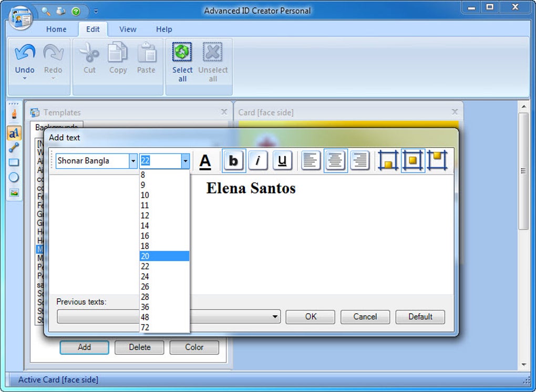The height and width of the screenshot is (392, 536).
Task: Select the ellipse shape tool
Action: 14,178
